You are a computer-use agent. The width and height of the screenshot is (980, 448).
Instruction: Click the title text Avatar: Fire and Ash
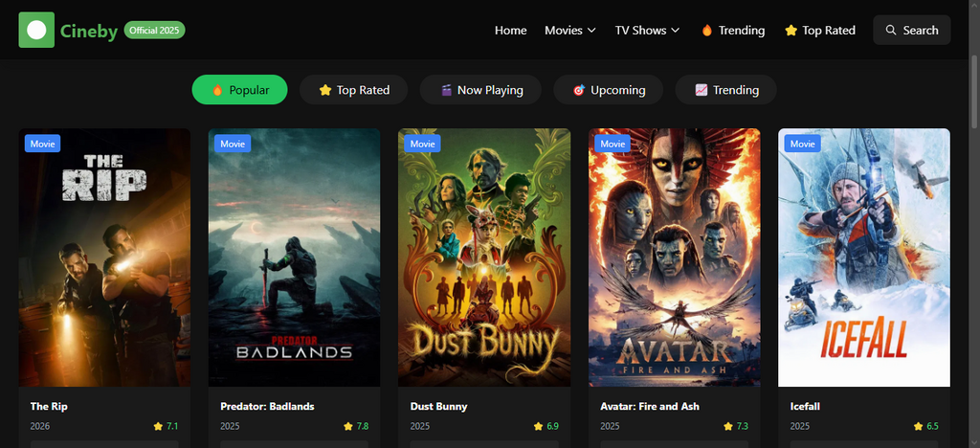[650, 406]
